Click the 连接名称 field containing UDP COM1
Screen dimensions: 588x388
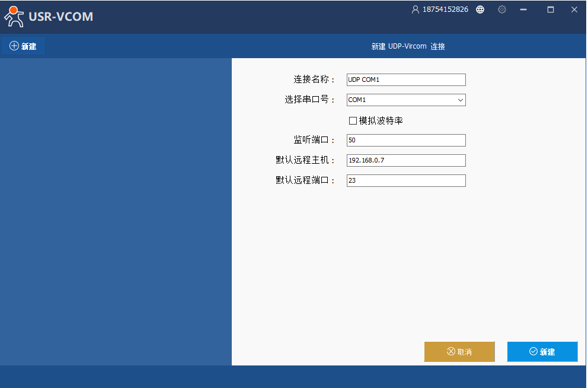406,80
